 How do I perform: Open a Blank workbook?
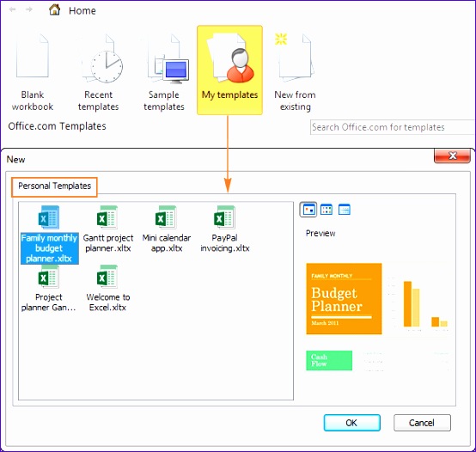32,72
